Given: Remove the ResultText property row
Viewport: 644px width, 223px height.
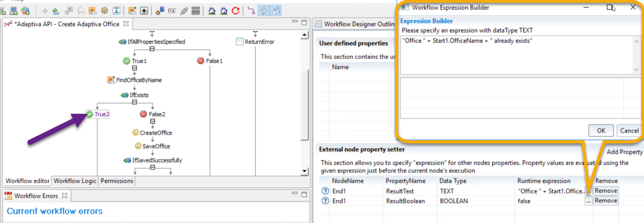Looking at the screenshot, I should (605, 191).
